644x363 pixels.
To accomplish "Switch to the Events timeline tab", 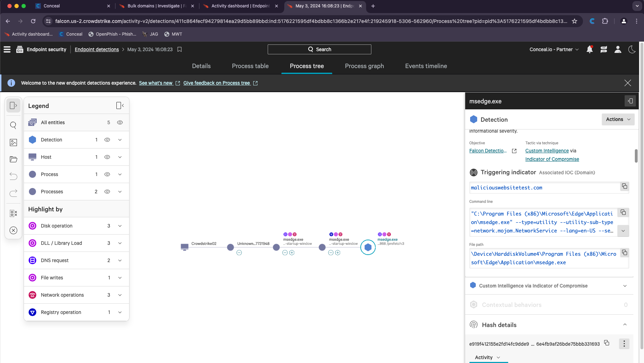I will pos(426,66).
